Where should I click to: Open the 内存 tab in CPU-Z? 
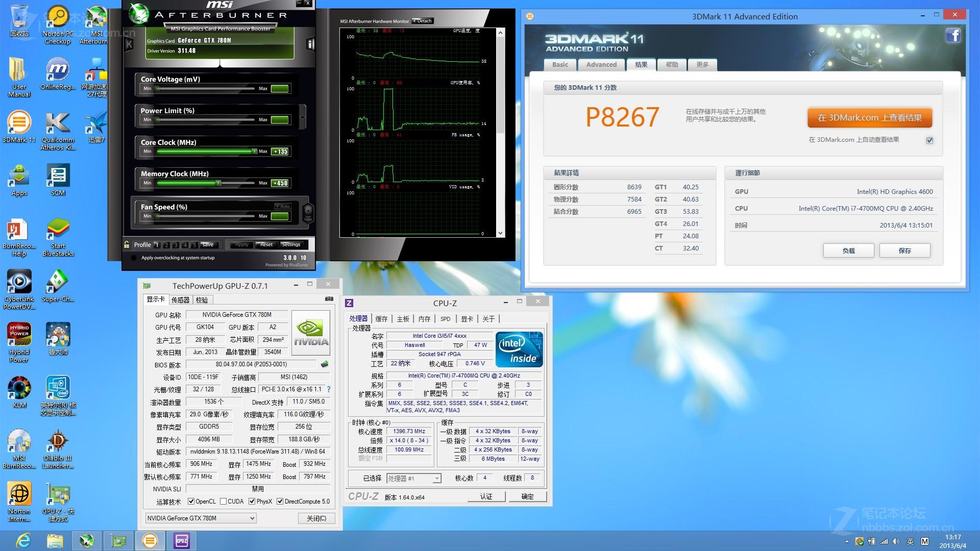pos(424,319)
